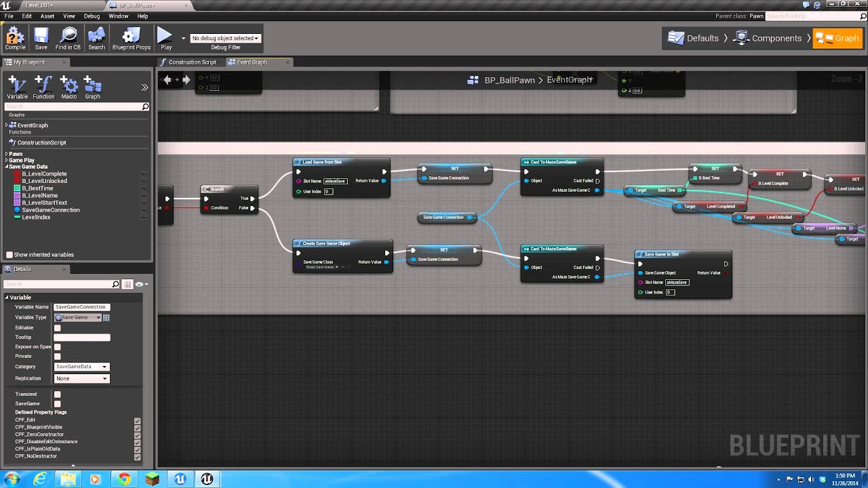The image size is (868, 488).
Task: Open Blueprint Props
Action: (x=132, y=39)
